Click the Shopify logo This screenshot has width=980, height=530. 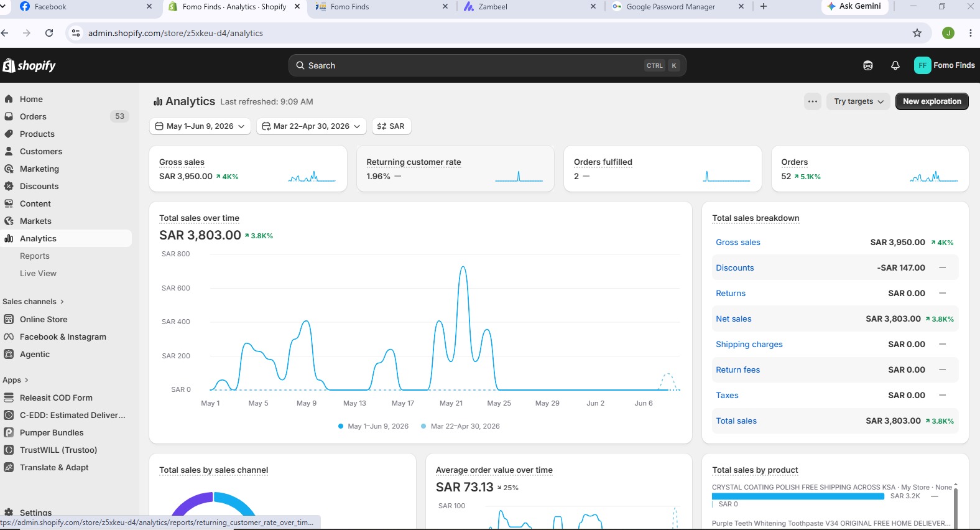(x=29, y=65)
